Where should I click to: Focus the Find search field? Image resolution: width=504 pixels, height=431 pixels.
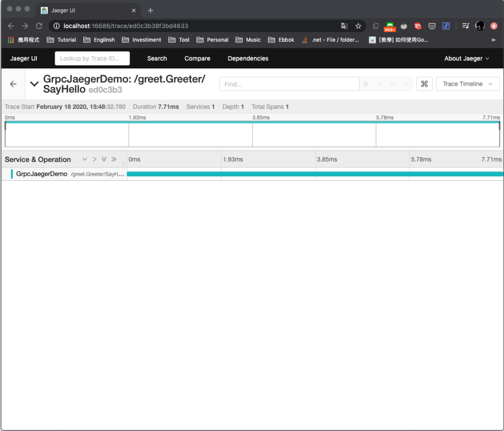click(289, 84)
